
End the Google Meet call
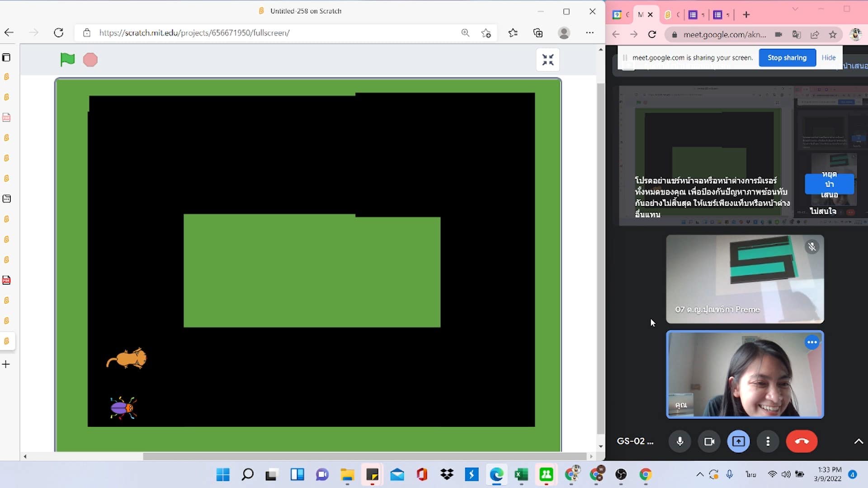pos(802,441)
